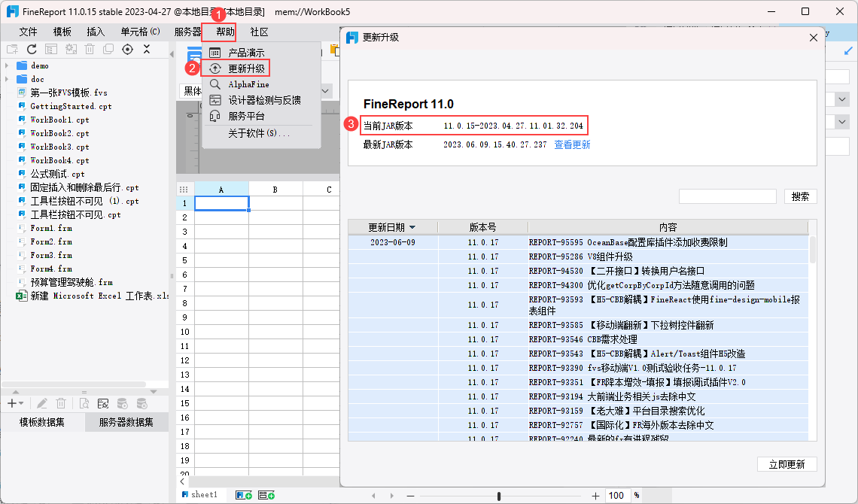Image resolution: width=858 pixels, height=504 pixels.
Task: Click the gear settings icon in the file tree toolbar
Action: tap(71, 49)
